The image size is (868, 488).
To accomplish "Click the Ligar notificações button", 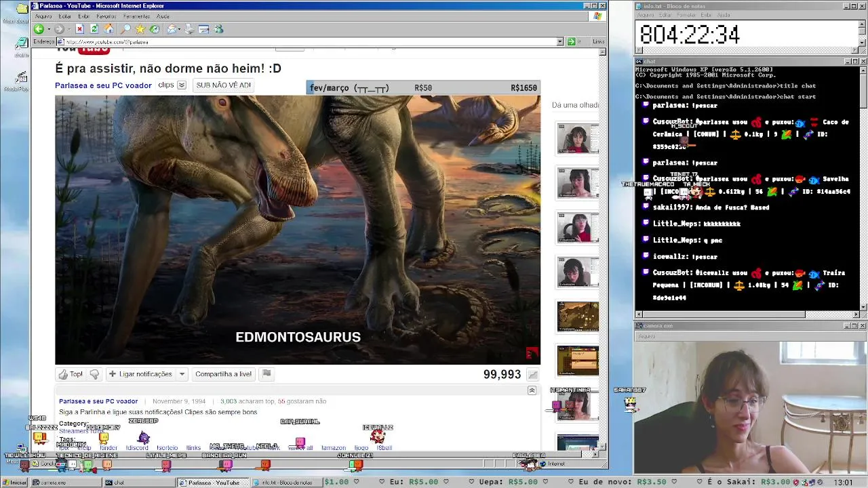I will click(x=140, y=374).
